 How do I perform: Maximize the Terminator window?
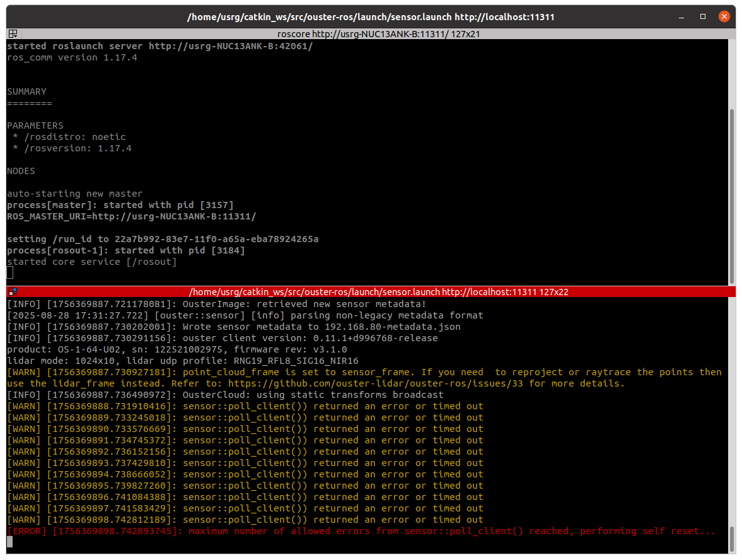click(703, 16)
